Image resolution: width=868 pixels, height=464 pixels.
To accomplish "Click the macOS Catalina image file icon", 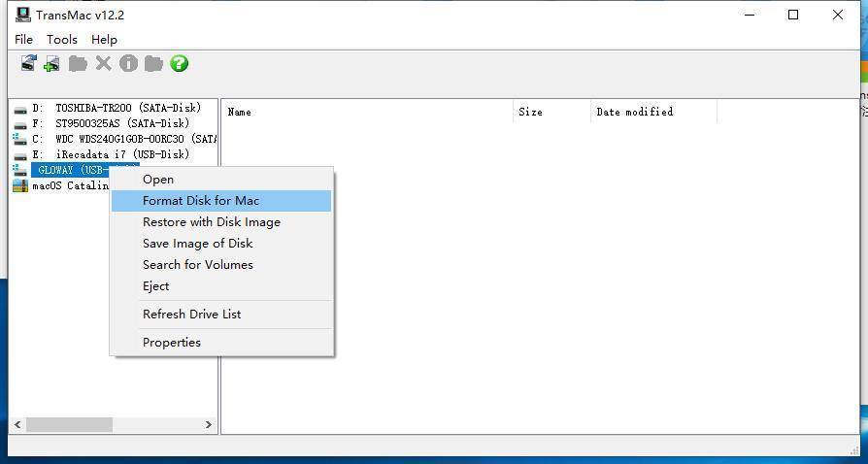I will [x=20, y=185].
